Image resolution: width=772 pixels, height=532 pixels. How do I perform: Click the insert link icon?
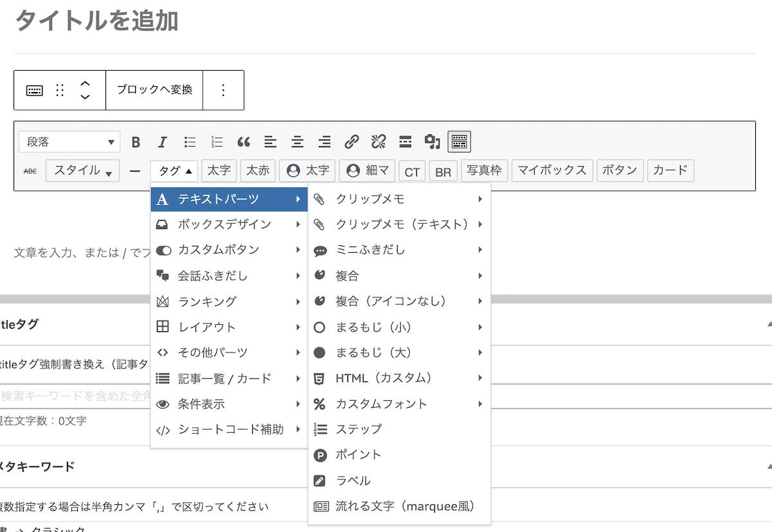pyautogui.click(x=351, y=142)
